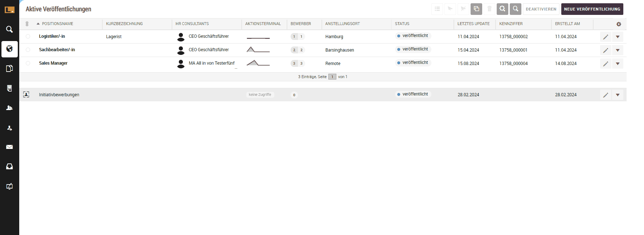Click the duplicate publication toolbar icon
The width and height of the screenshot is (644, 235).
coord(476,9)
